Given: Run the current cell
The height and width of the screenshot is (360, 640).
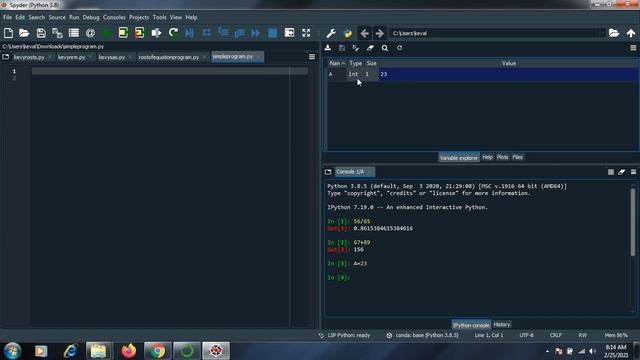Looking at the screenshot, I should [123, 33].
